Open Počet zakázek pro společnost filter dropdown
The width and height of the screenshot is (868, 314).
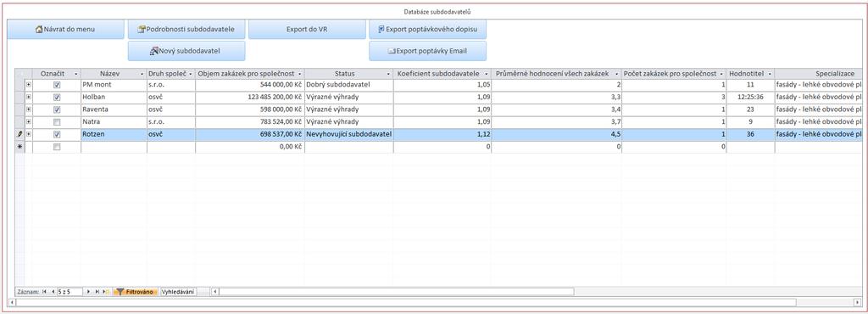(x=722, y=74)
